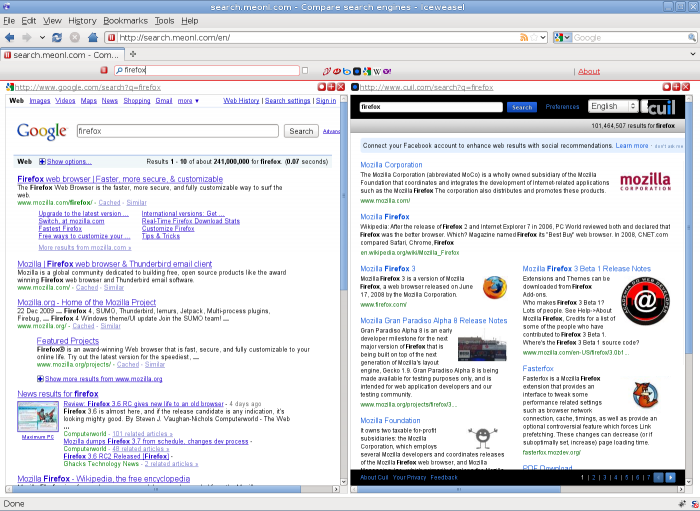The width and height of the screenshot is (700, 511).
Task: Open the Bookmarks menu
Action: tap(125, 21)
